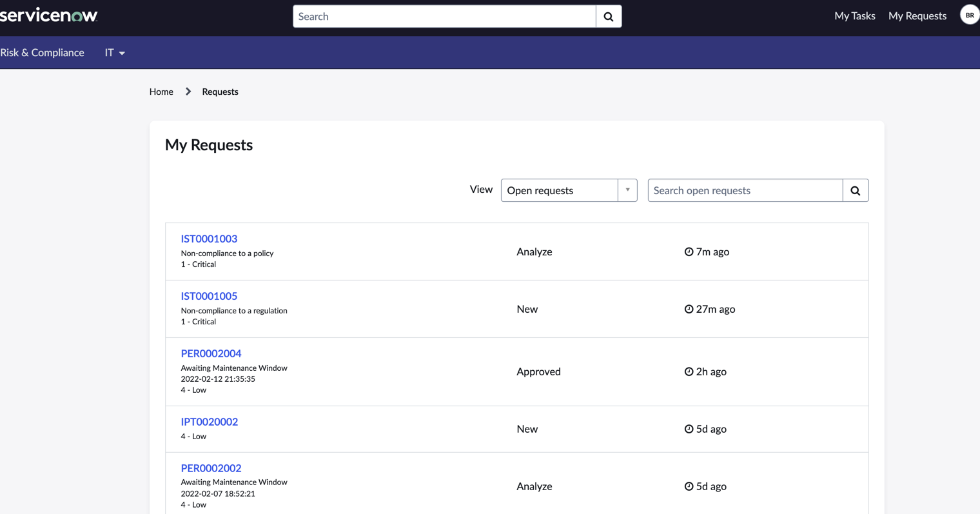Click the Analyze state of PER0002002
The height and width of the screenshot is (514, 980).
[x=534, y=486]
